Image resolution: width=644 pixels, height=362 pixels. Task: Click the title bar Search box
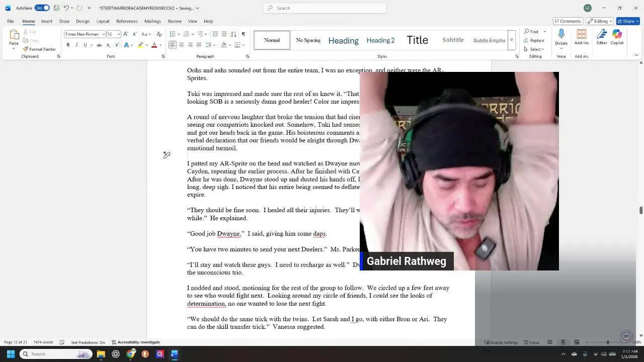point(325,8)
